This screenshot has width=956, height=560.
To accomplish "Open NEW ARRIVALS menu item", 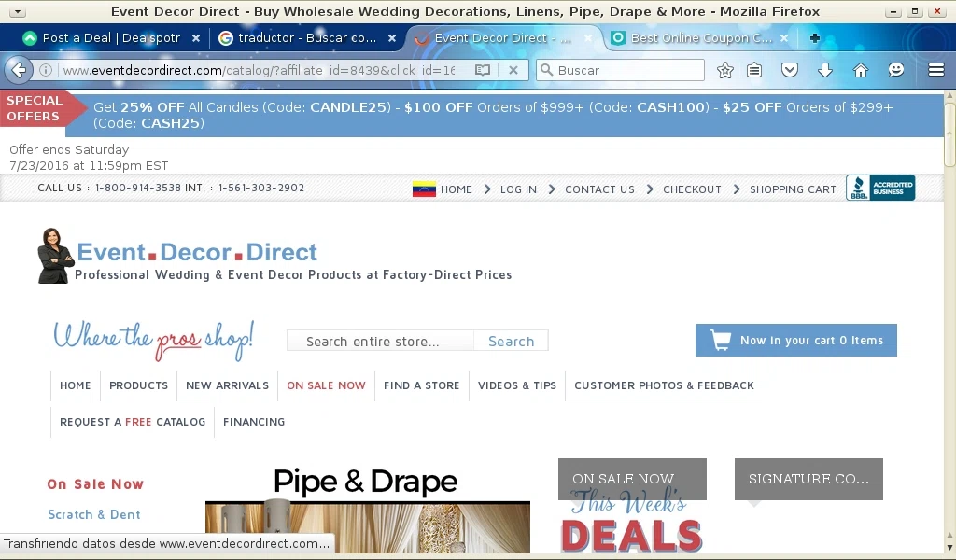I will [227, 385].
